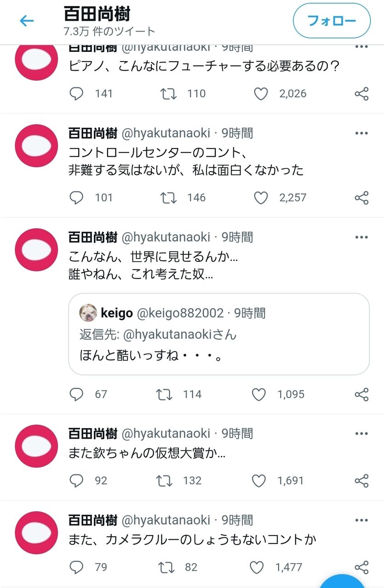Tap the back arrow icon
This screenshot has height=588, width=384.
point(27,21)
